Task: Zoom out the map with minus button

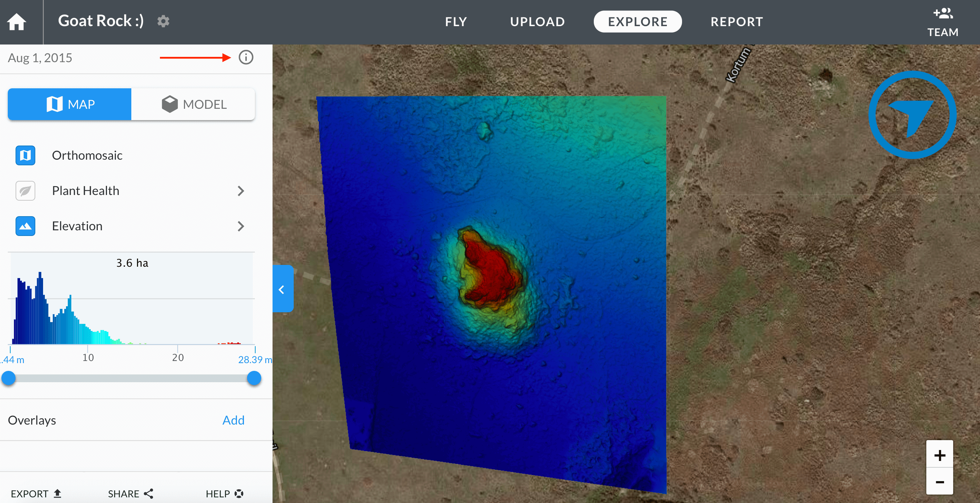Action: (940, 482)
